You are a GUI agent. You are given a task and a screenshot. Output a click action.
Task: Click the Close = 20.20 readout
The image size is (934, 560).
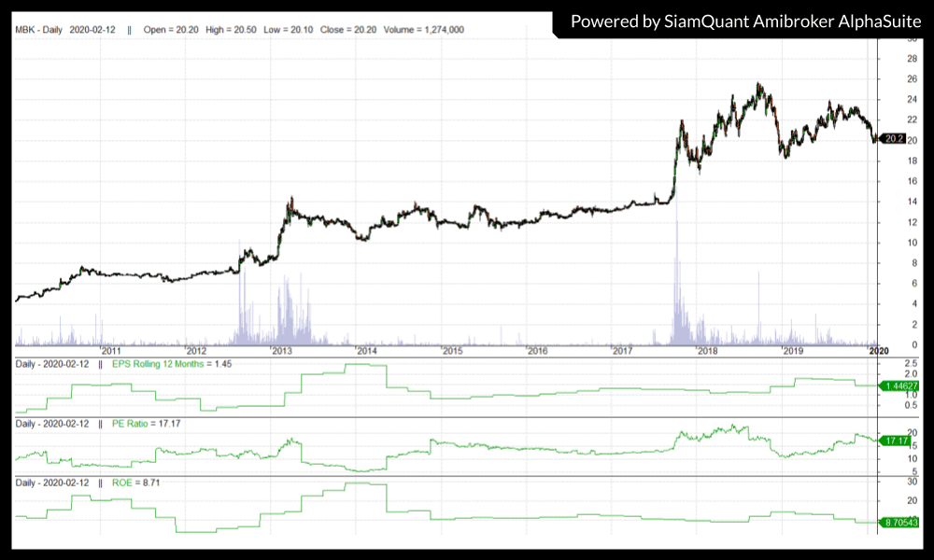(x=346, y=30)
